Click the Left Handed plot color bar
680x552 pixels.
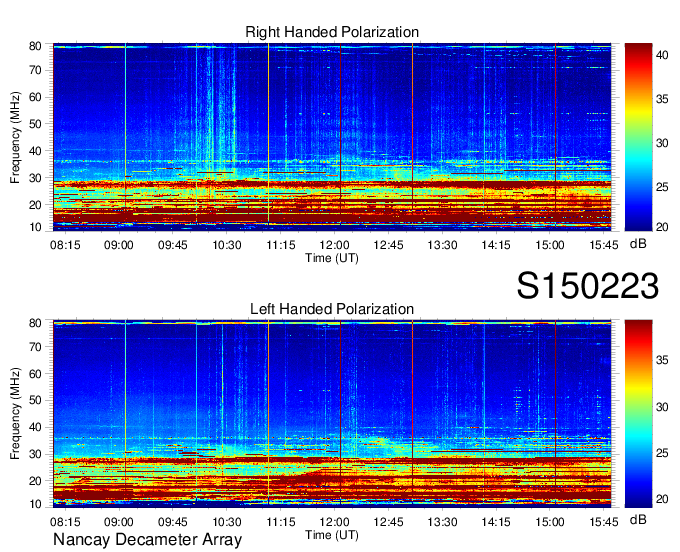click(x=638, y=414)
